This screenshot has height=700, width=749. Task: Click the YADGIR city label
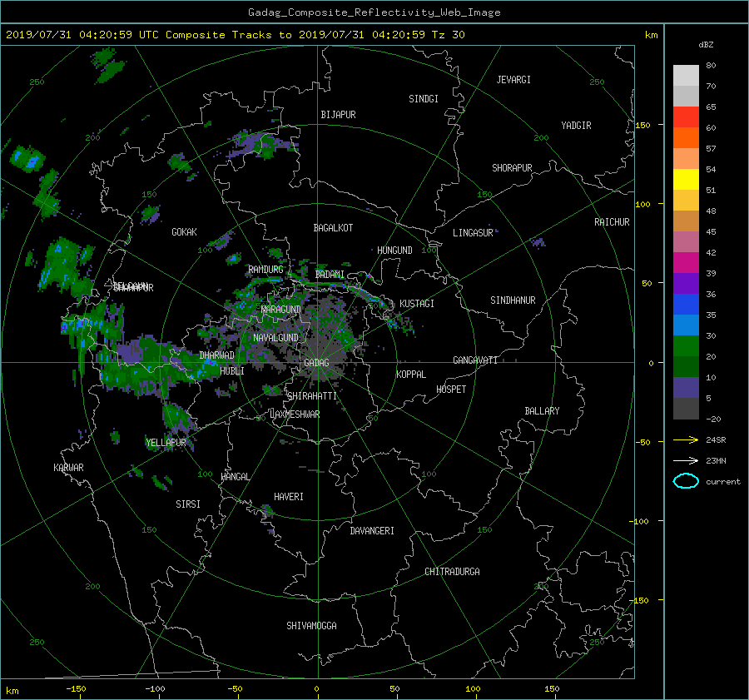coord(576,126)
